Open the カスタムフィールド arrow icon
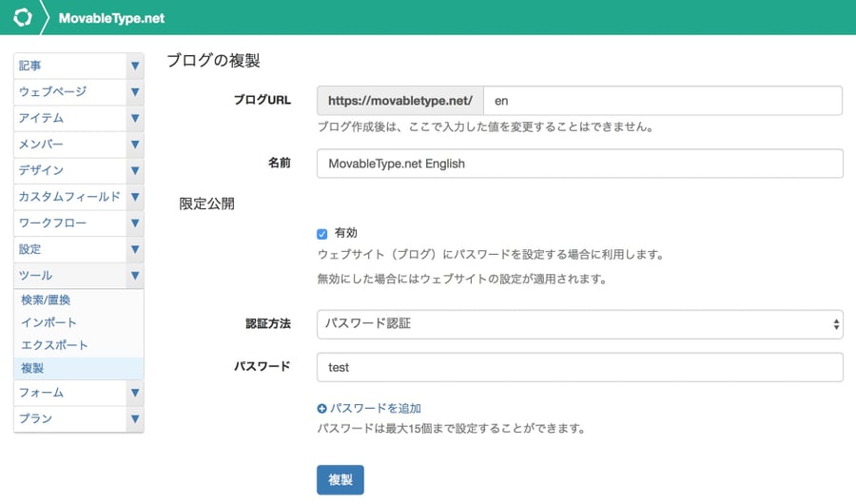The height and width of the screenshot is (504, 856). point(135,197)
